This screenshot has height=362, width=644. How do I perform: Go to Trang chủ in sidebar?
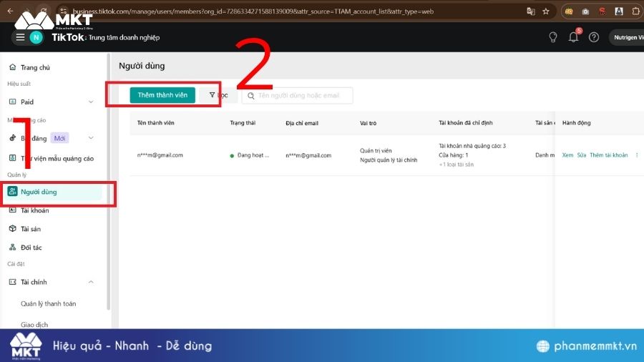35,67
